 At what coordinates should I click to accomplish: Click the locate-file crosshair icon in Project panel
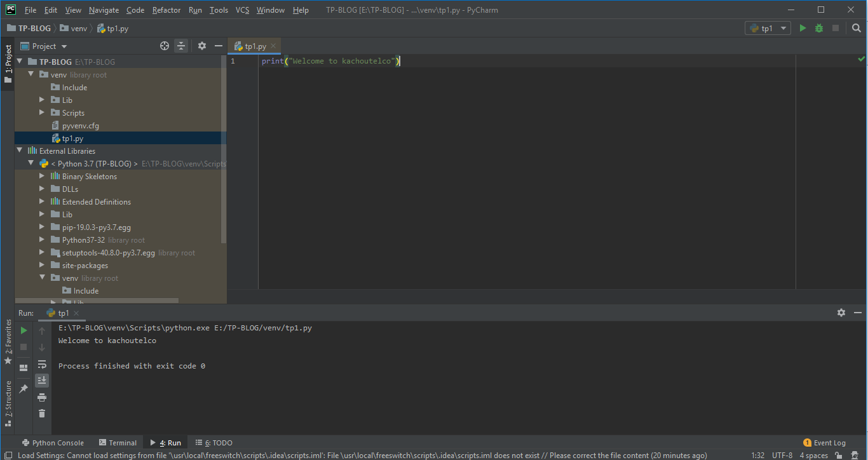pos(165,46)
